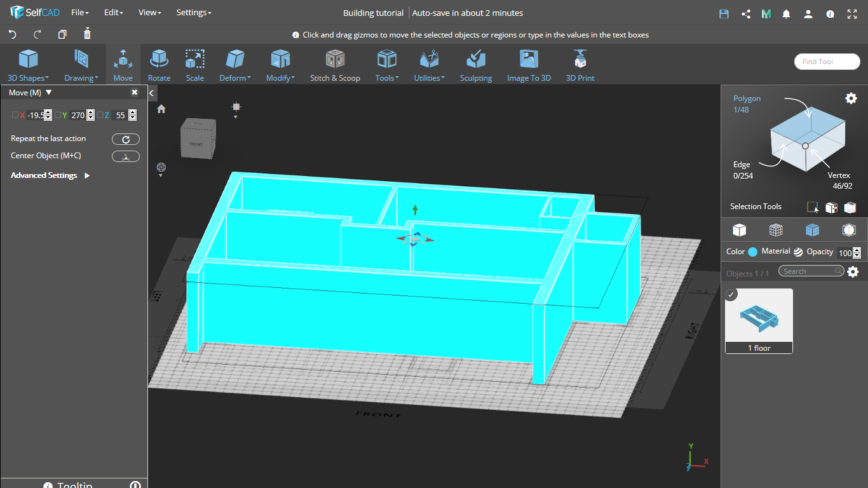868x488 pixels.
Task: Open the Utilities toolbar item
Action: pyautogui.click(x=429, y=65)
